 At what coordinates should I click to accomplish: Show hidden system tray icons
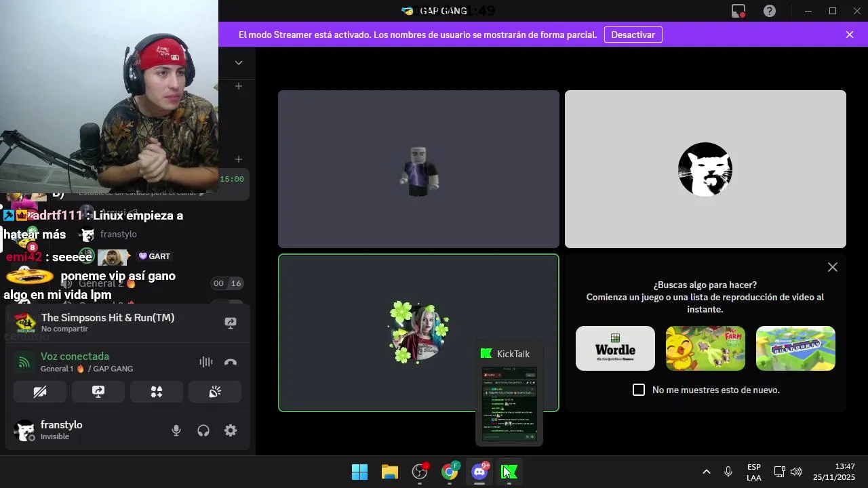click(x=706, y=472)
